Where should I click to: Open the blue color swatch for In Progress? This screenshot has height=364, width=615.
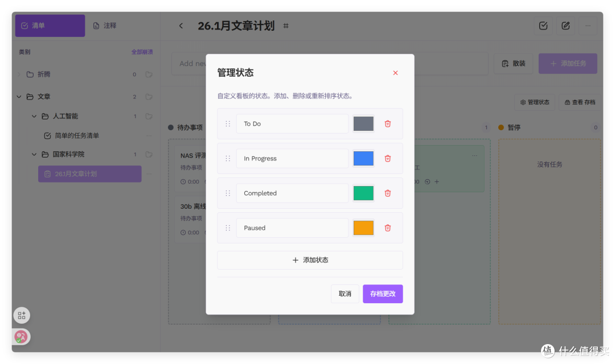tap(363, 158)
